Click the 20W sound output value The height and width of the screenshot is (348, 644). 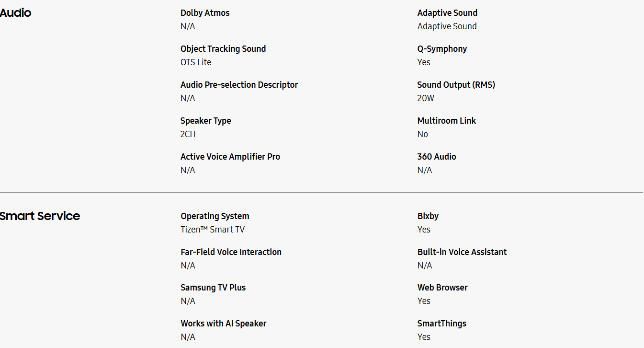click(426, 98)
